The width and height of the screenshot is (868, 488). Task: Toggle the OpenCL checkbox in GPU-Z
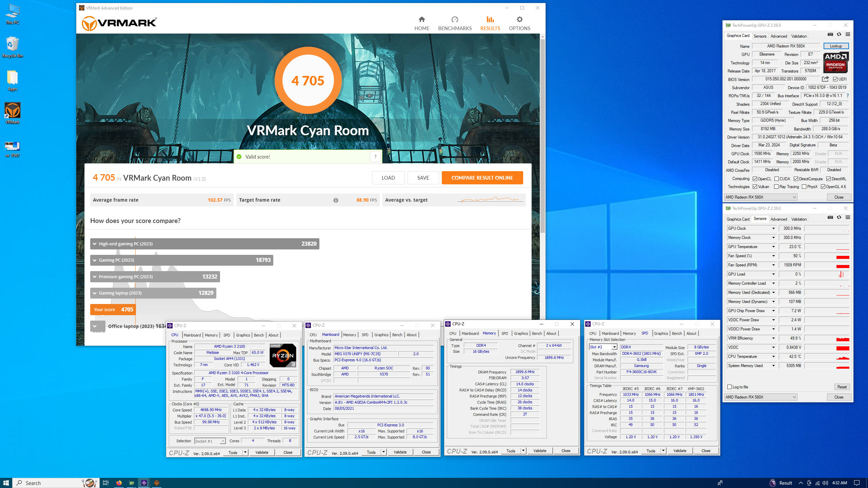(755, 179)
